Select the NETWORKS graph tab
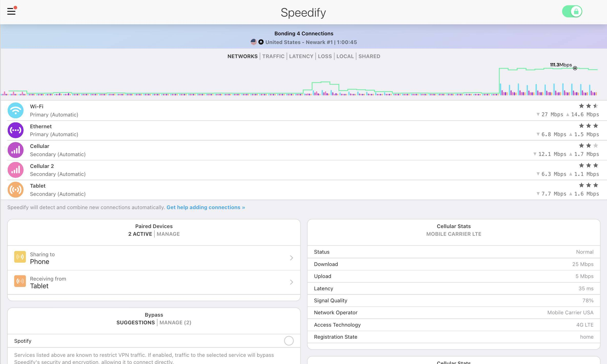Screen dimensions: 607x364 [x=243, y=56]
